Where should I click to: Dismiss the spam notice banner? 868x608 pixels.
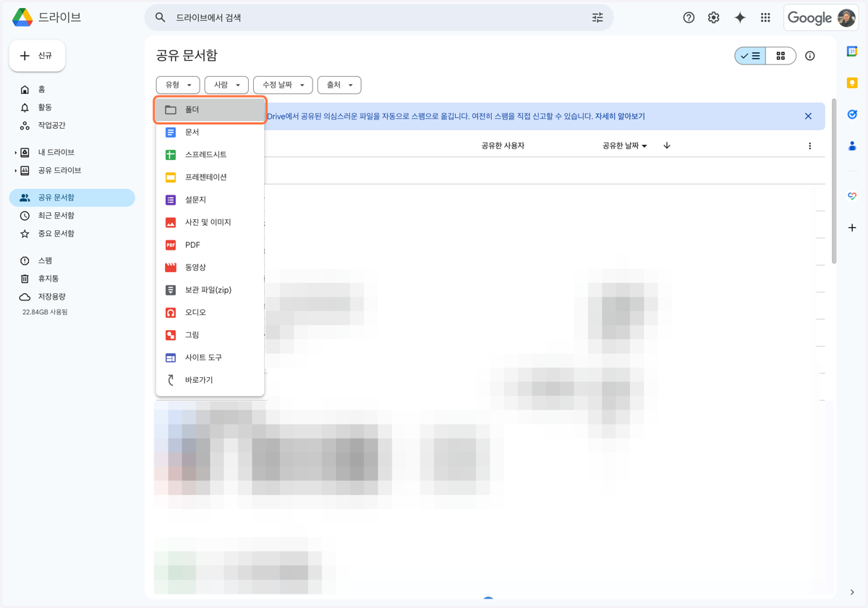click(809, 116)
